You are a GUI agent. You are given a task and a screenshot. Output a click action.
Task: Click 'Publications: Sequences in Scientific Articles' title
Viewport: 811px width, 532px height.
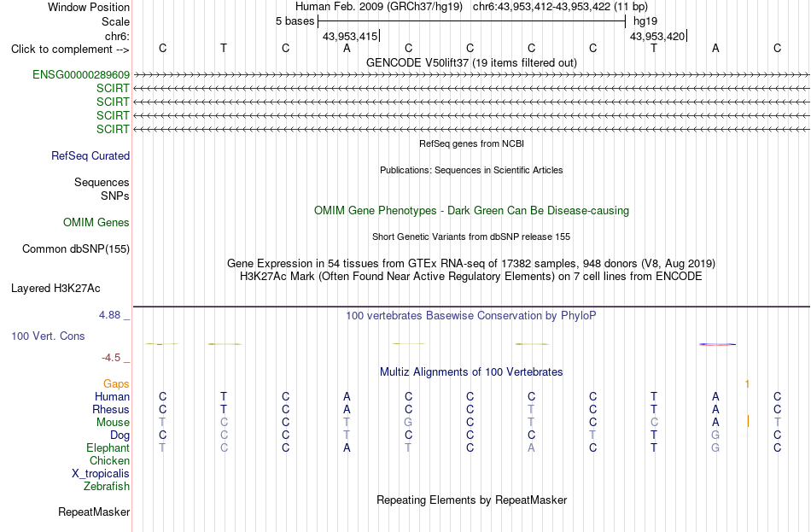tap(471, 170)
